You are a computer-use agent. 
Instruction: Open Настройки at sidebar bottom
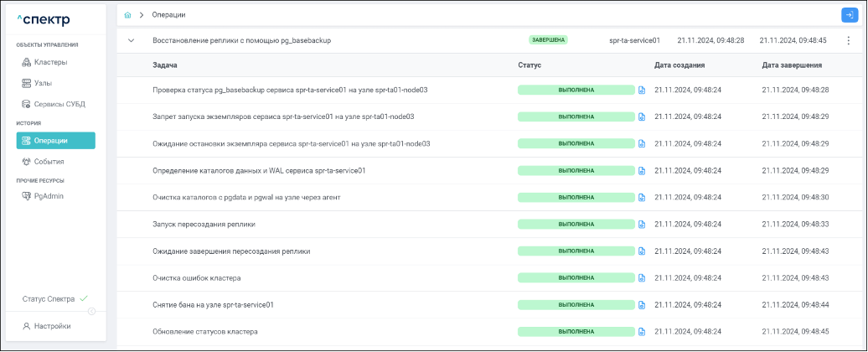point(52,326)
